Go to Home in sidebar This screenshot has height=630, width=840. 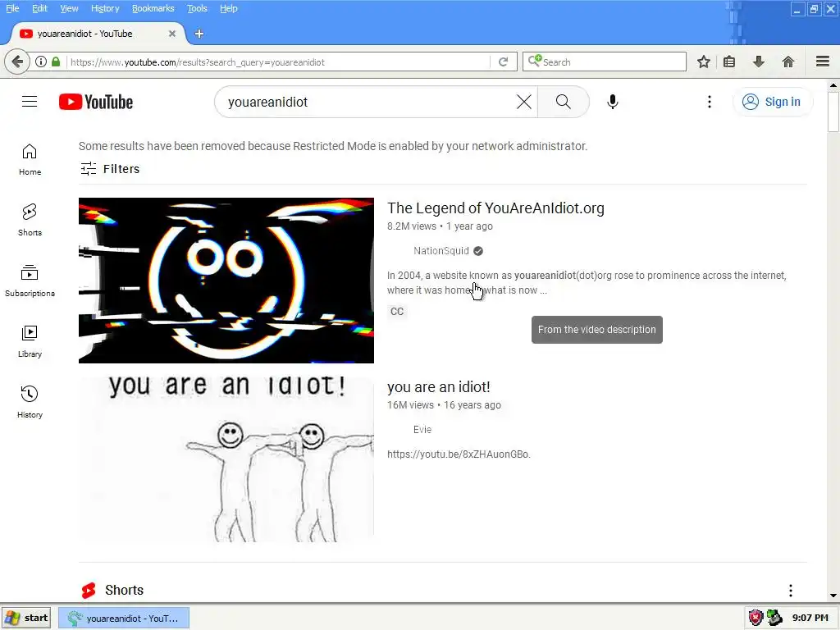pos(30,160)
